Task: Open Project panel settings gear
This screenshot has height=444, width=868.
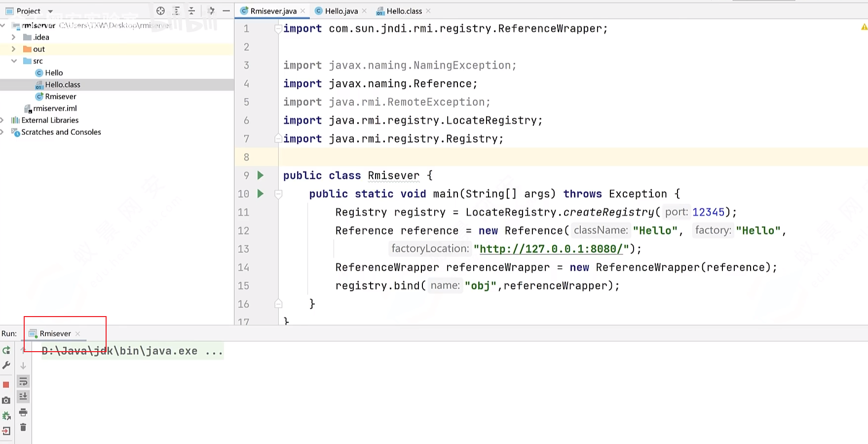Action: pos(211,11)
